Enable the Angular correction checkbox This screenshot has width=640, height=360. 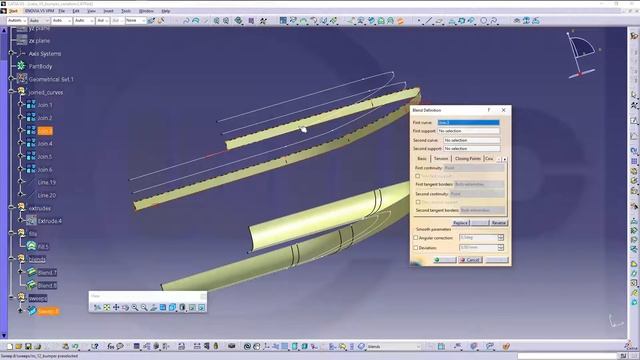click(x=416, y=238)
